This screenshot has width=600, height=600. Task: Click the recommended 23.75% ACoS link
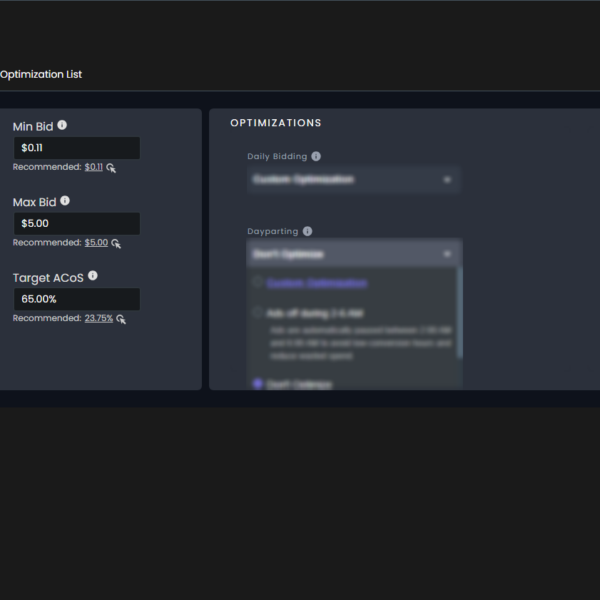click(98, 318)
